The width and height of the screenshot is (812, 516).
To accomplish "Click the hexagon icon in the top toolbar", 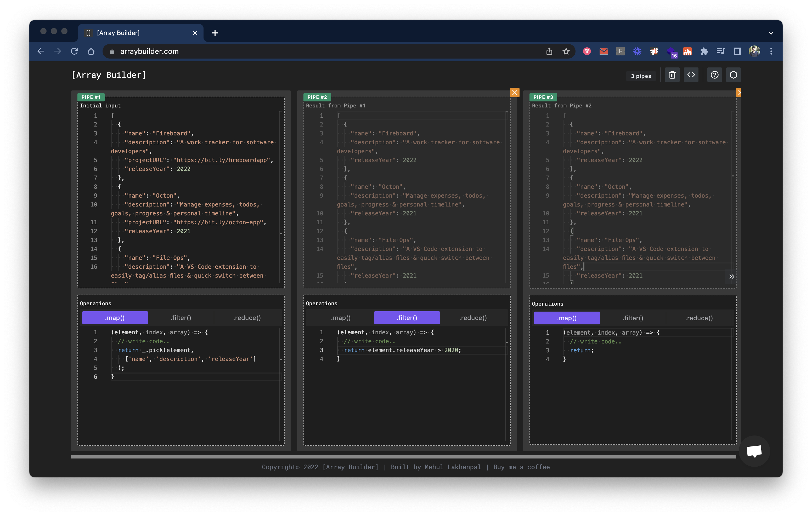I will pyautogui.click(x=734, y=75).
